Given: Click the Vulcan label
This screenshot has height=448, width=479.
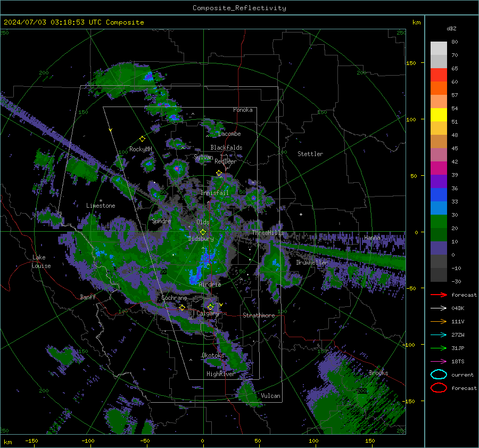Looking at the screenshot, I should coord(270,396).
